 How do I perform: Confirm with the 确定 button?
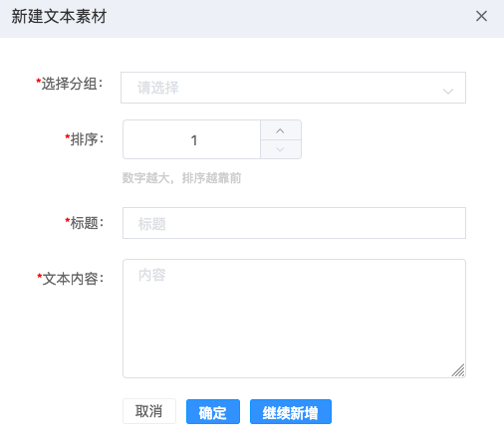point(213,412)
